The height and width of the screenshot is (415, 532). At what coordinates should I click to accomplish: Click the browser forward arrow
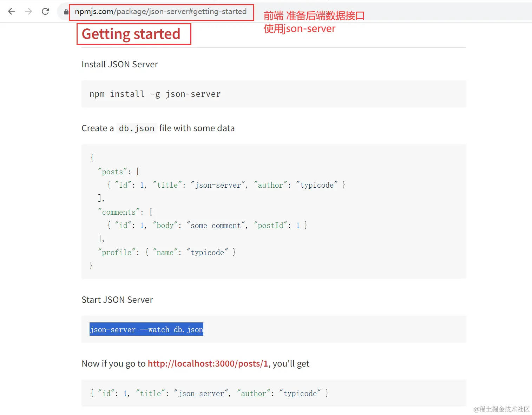[x=28, y=11]
